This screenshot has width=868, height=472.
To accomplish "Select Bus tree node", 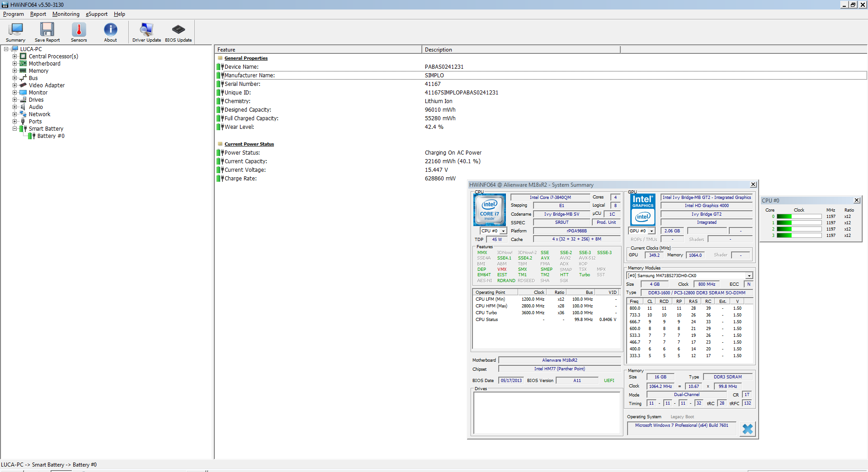I will point(33,78).
